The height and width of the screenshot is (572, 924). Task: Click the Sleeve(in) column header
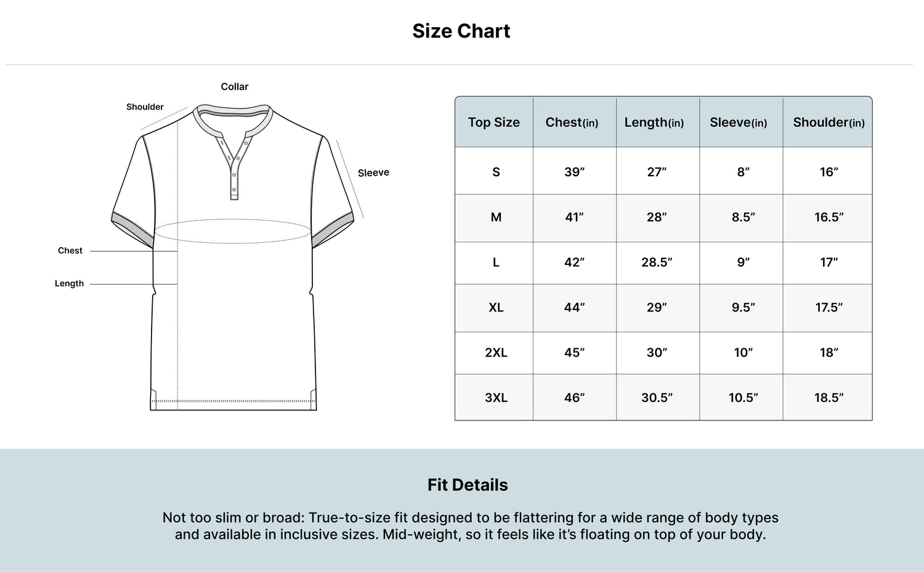click(x=739, y=123)
